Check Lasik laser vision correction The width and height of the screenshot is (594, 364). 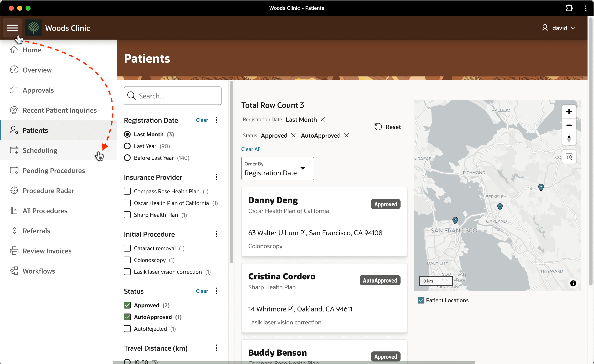[127, 272]
